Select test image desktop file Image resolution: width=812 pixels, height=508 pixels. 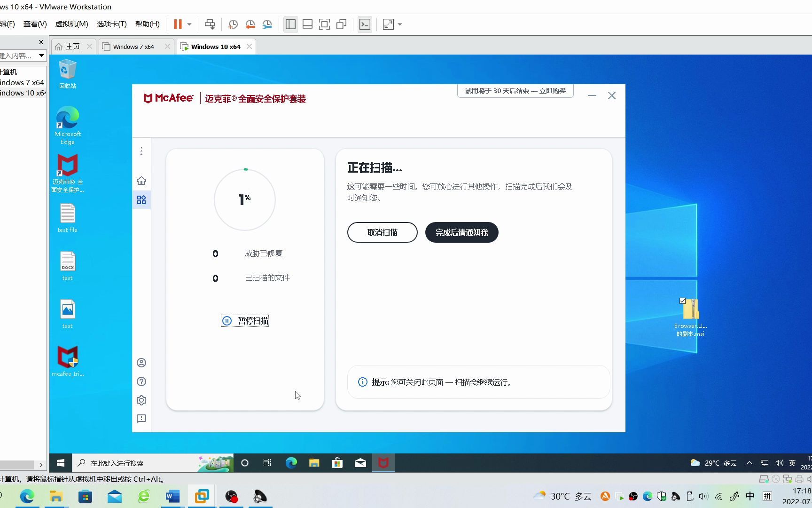tap(68, 314)
